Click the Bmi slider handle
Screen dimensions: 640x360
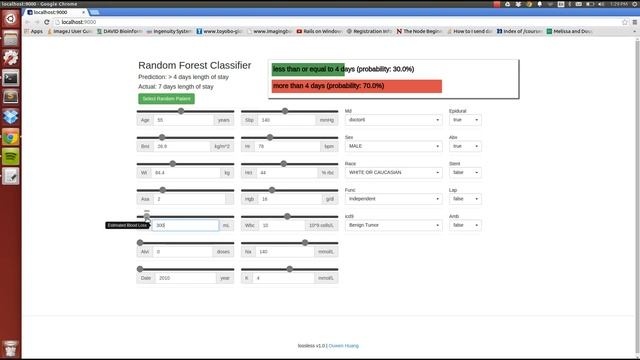click(162, 138)
